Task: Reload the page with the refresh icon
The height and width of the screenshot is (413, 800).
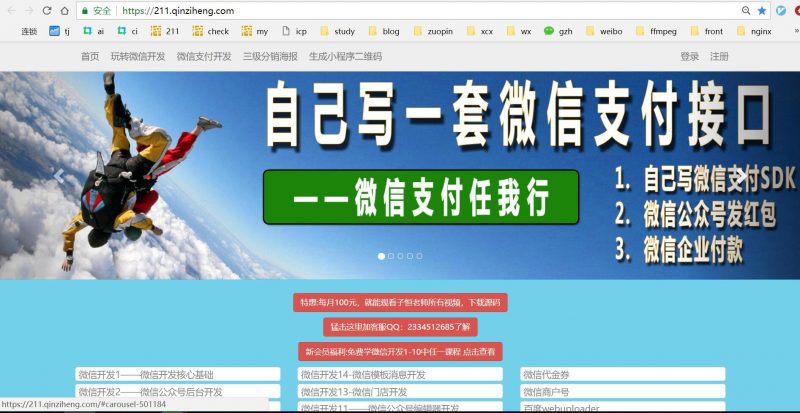Action: pos(47,11)
